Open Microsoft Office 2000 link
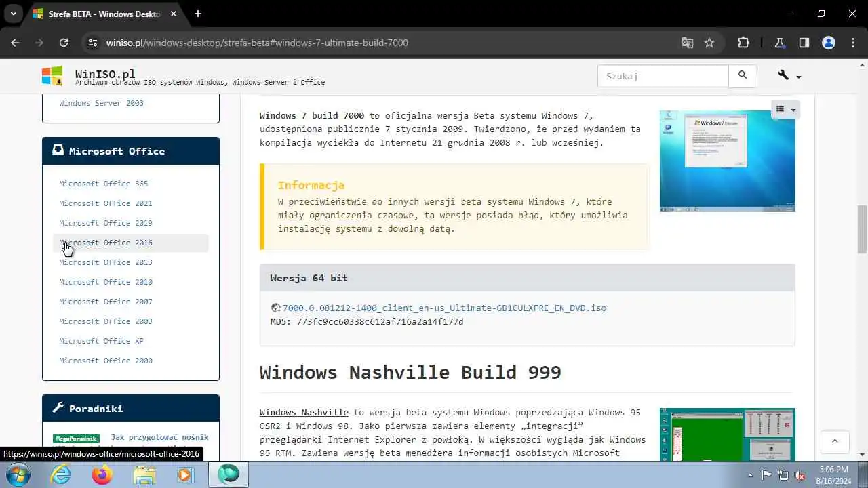 pyautogui.click(x=105, y=361)
